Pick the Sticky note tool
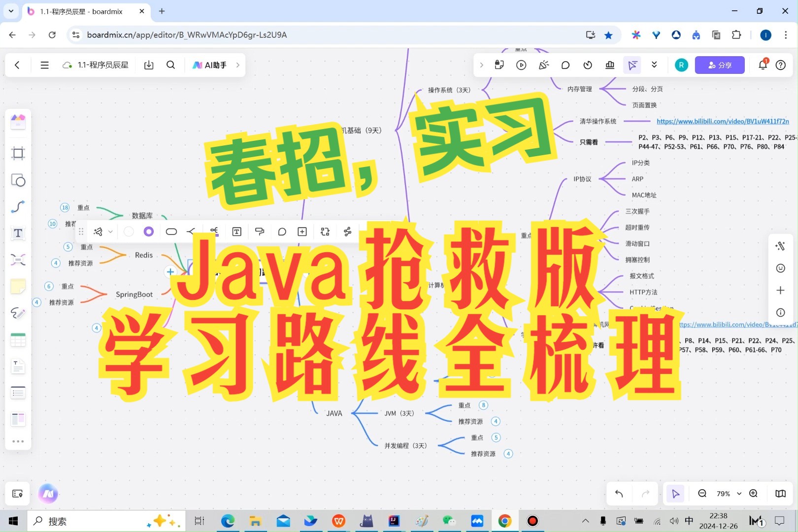 coord(18,286)
